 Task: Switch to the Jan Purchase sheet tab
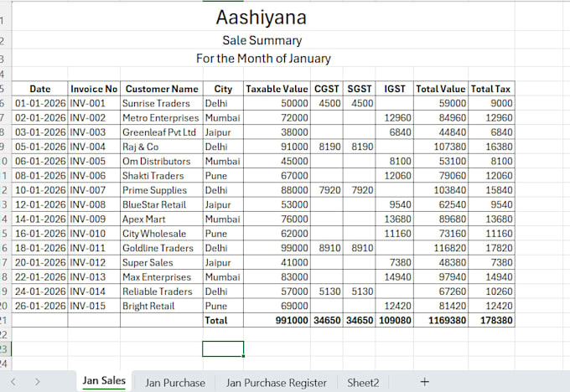(x=175, y=382)
